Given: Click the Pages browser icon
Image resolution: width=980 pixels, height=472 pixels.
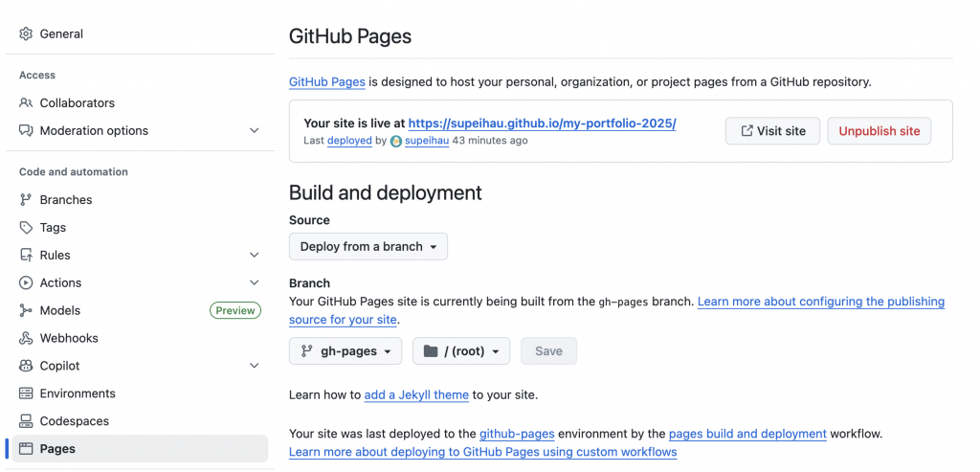Looking at the screenshot, I should [26, 449].
